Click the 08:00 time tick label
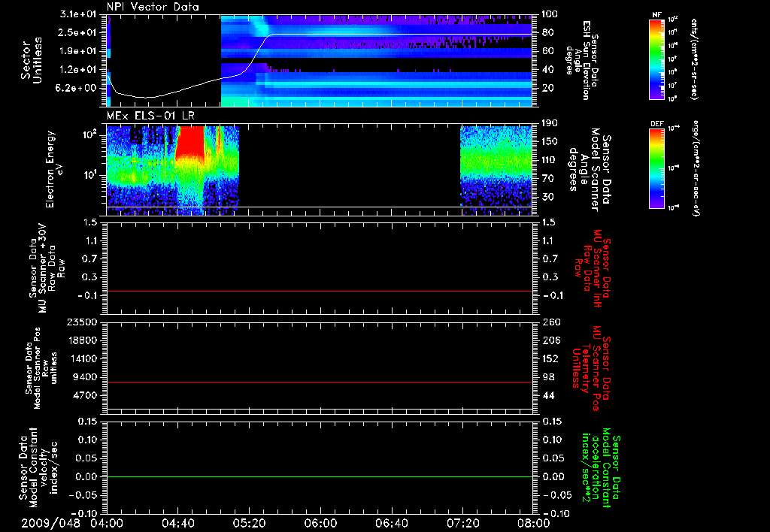The width and height of the screenshot is (770, 532). [x=534, y=523]
